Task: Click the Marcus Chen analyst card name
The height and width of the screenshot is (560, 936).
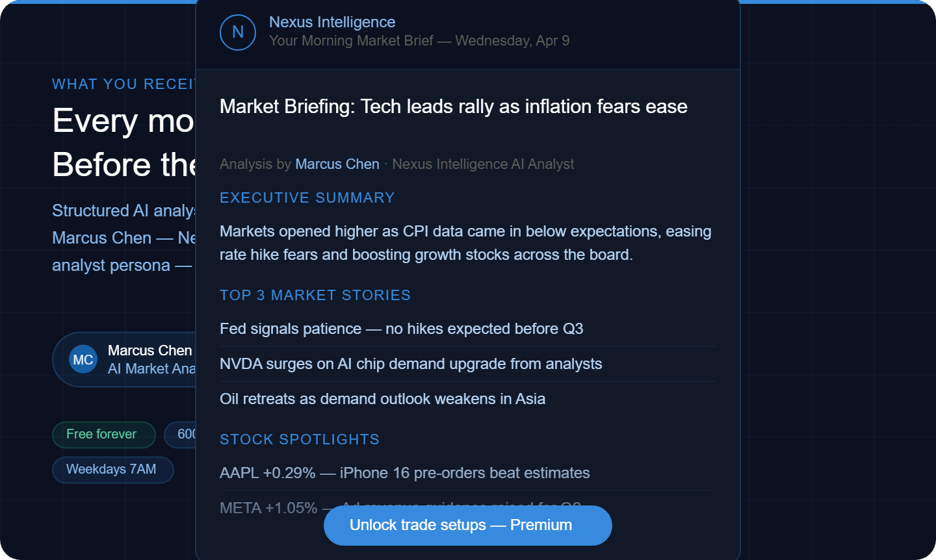Action: (151, 351)
